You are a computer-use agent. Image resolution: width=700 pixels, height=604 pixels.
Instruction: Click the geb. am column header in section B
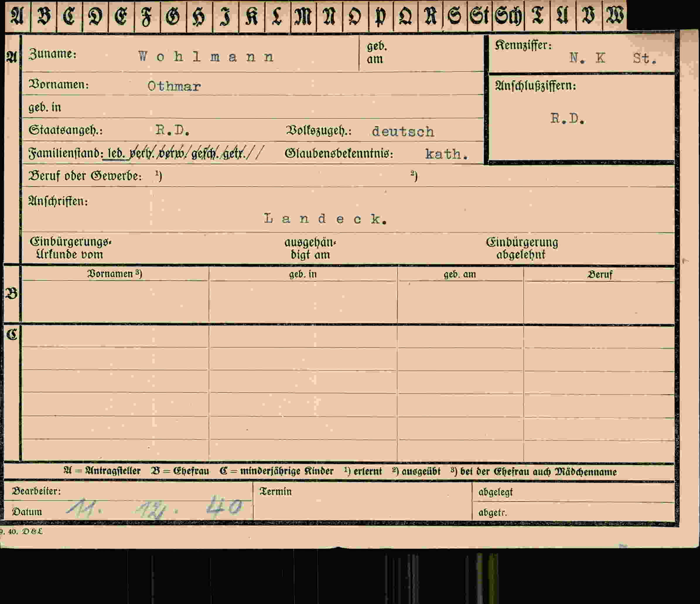point(460,274)
